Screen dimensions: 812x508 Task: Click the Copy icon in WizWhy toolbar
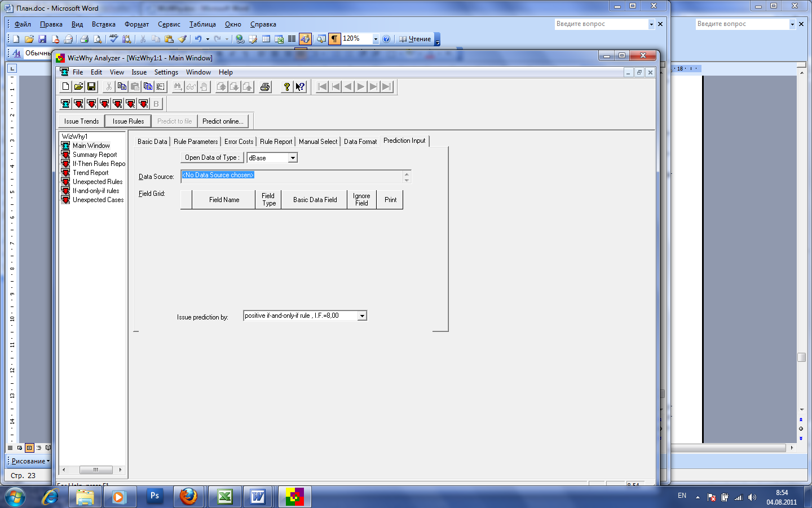coord(122,86)
